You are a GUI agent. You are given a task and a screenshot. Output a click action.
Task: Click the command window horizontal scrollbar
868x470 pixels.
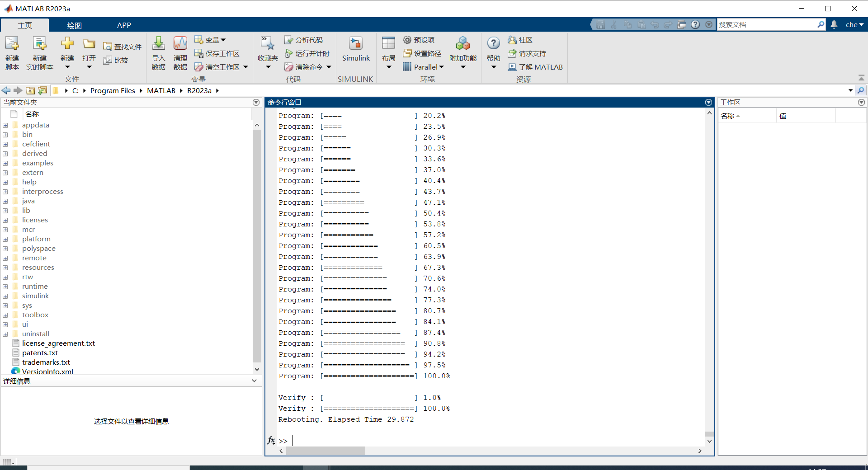325,451
